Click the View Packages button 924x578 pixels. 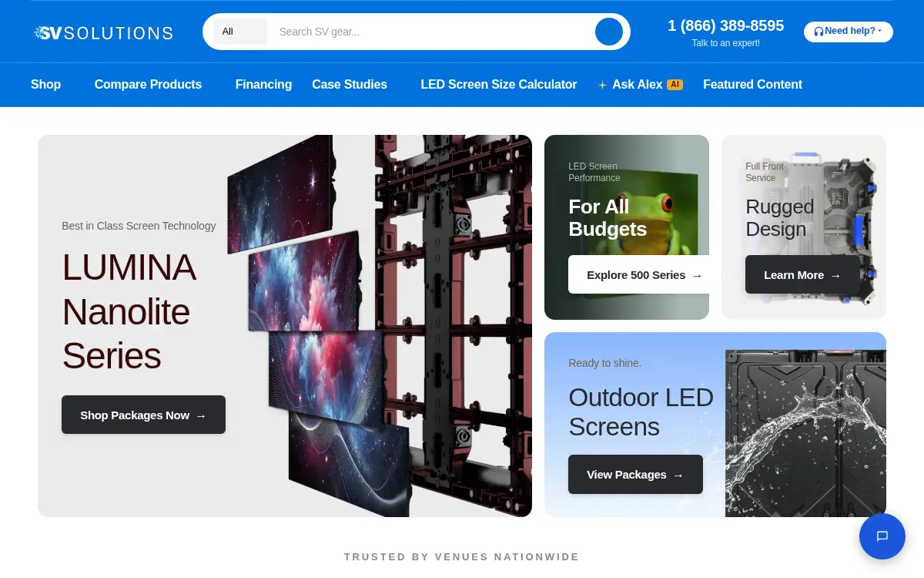(635, 474)
